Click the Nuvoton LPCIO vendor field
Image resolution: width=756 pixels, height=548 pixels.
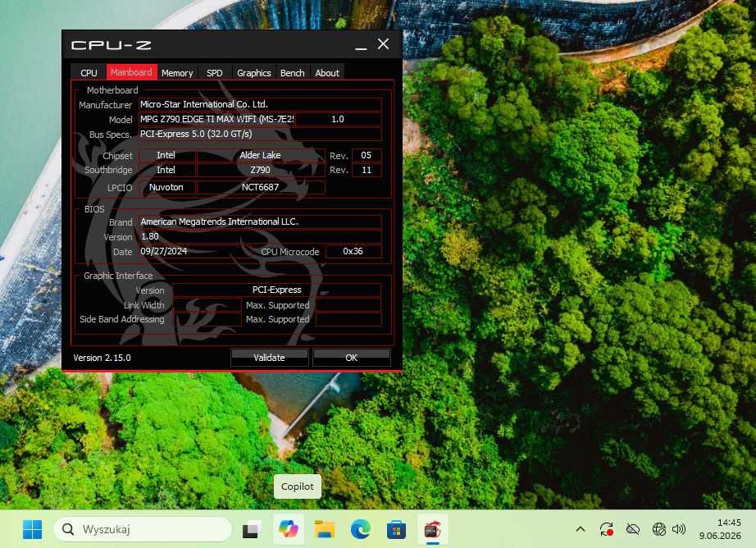click(166, 187)
